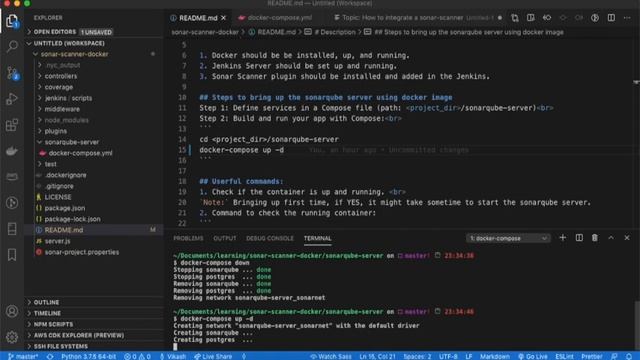Screen dimensions: 640x360
Task: Click Watch Sass in the status bar
Action: [x=331, y=356]
